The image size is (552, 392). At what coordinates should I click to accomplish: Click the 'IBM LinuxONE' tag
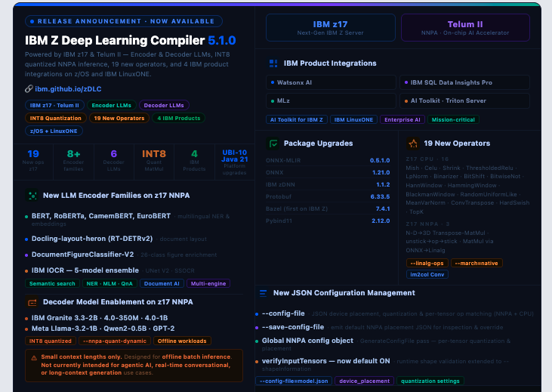click(x=354, y=120)
